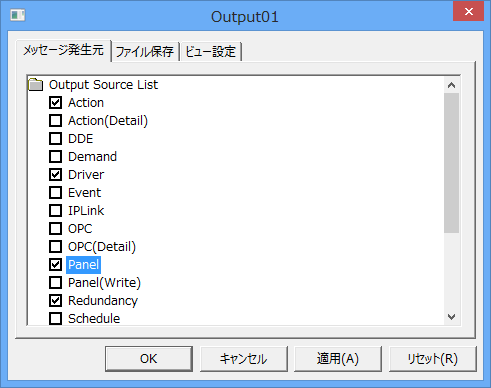Image resolution: width=491 pixels, height=388 pixels.
Task: Check the DDE checkbox
Action: coord(55,138)
